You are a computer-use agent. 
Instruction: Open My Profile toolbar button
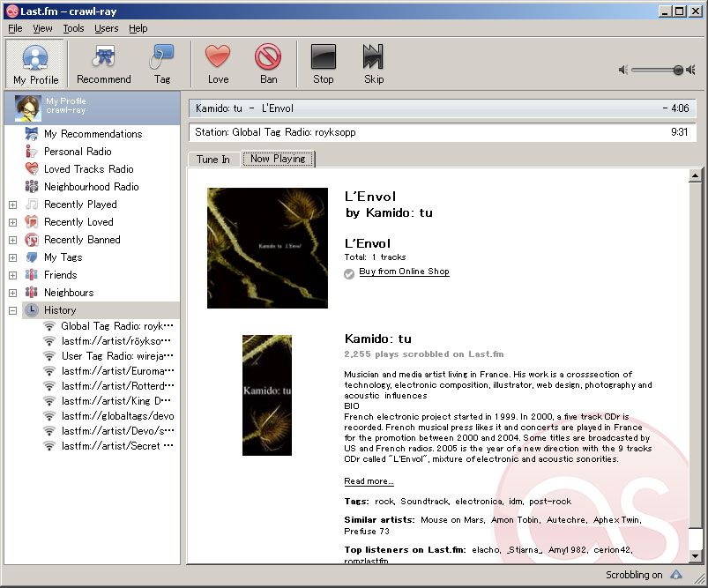point(35,63)
